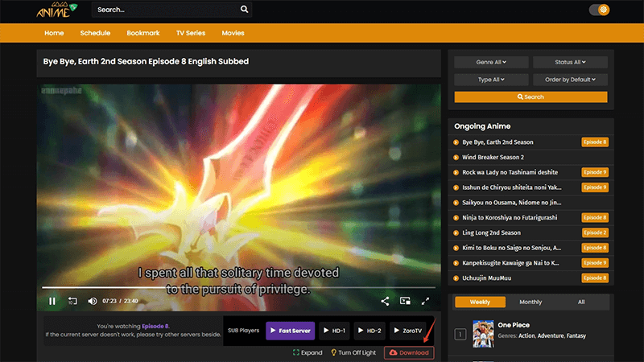Click Episode 9 badge for Rock wa Lady

tap(595, 172)
